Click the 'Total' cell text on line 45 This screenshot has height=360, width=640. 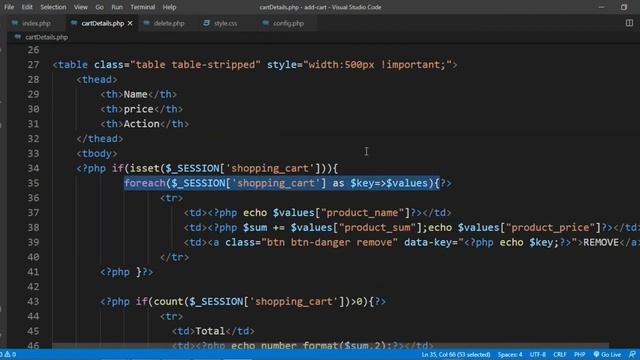point(210,331)
